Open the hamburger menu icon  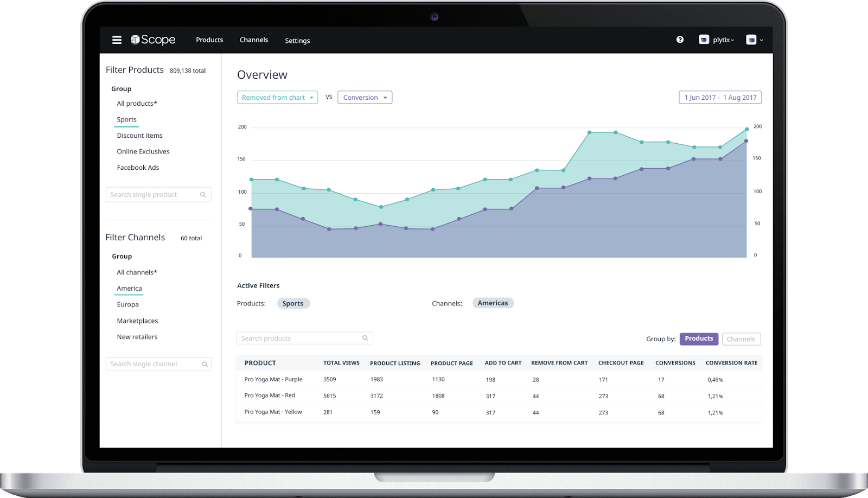pyautogui.click(x=117, y=40)
